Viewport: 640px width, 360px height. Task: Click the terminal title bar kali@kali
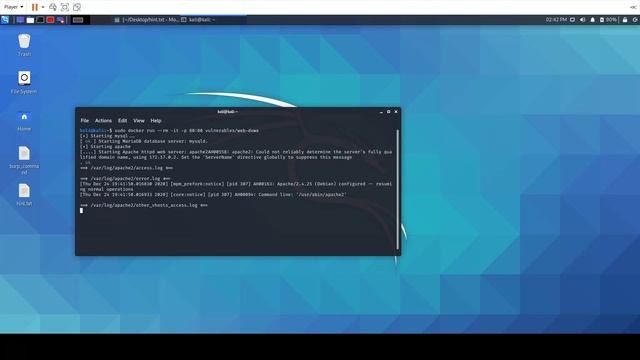[227, 111]
